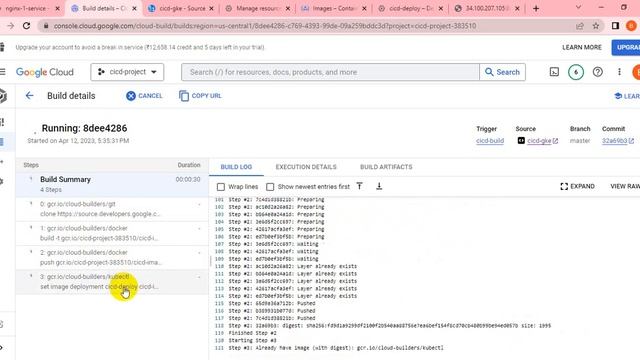640x360 pixels.
Task: Select step 1 docker build
Action: click(x=112, y=233)
